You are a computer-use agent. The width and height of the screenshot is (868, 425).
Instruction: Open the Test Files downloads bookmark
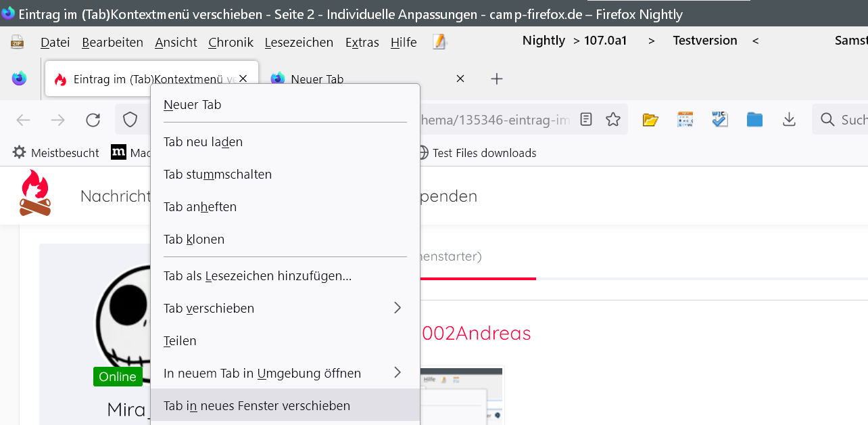coord(477,153)
